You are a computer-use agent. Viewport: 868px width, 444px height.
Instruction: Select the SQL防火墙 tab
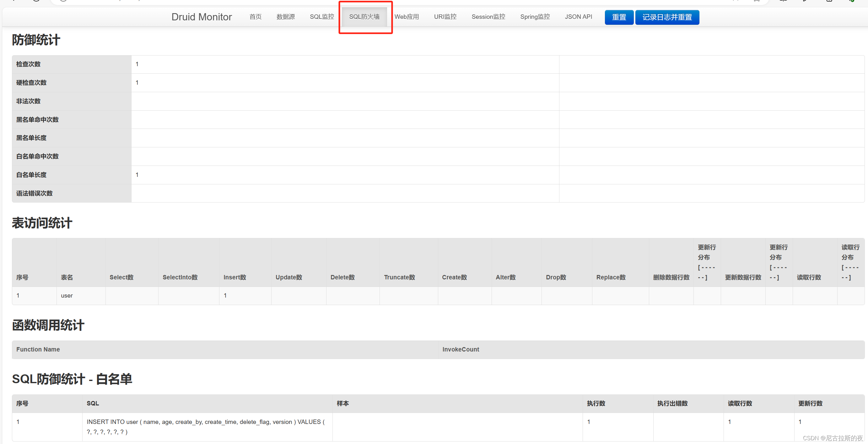364,17
